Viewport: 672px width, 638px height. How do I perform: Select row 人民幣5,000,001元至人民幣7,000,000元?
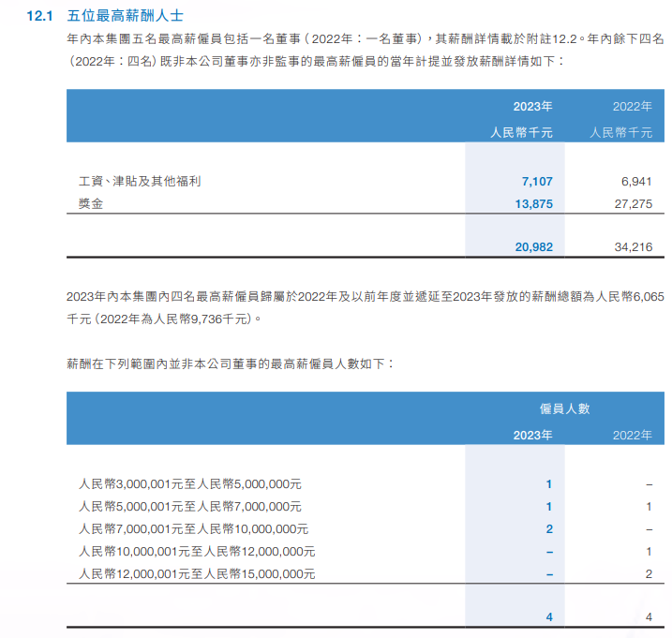[x=366, y=507]
